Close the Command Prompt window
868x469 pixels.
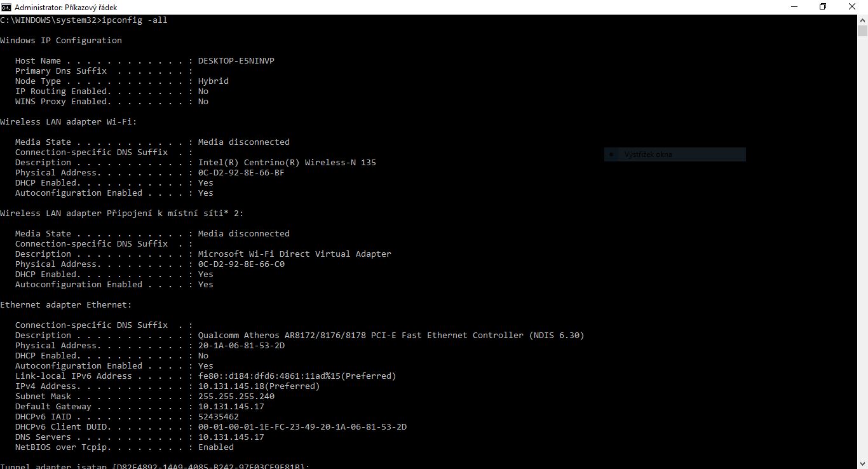click(853, 6)
